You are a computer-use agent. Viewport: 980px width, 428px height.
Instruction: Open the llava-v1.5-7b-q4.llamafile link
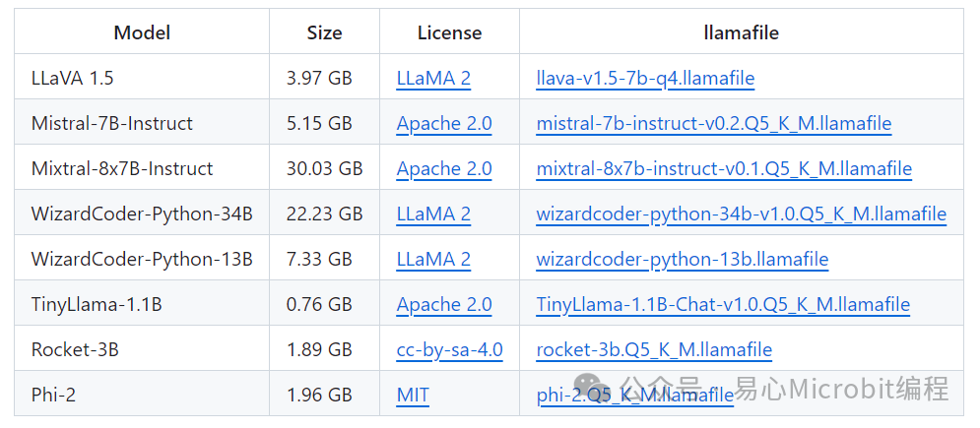click(645, 78)
